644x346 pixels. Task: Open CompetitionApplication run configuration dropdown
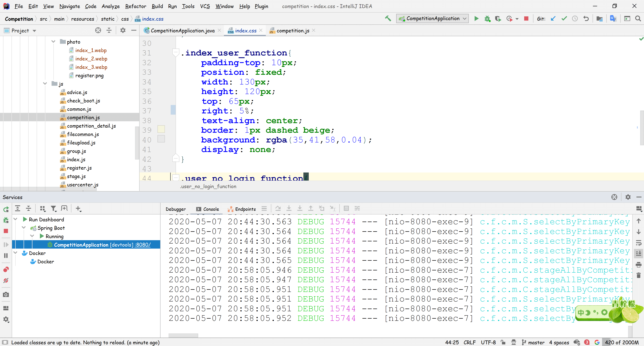(x=433, y=18)
